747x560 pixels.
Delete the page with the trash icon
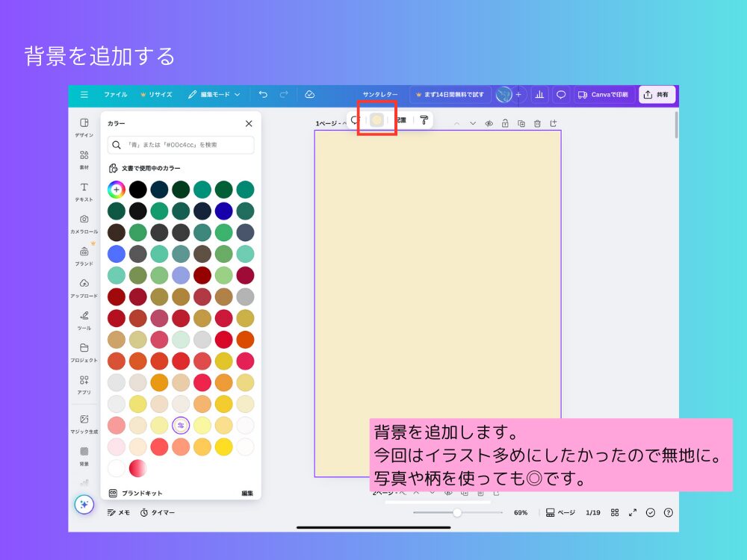[x=537, y=123]
